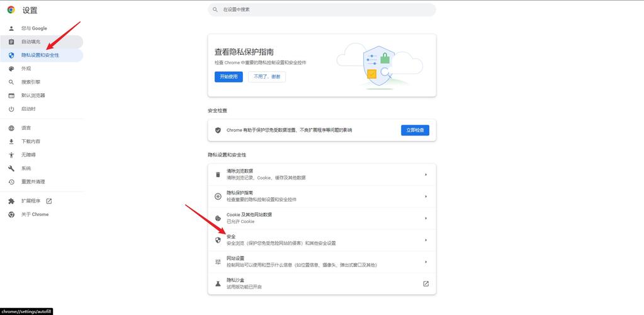Open 清除浏览数据 option
Image resolution: width=644 pixels, height=315 pixels.
coord(322,175)
